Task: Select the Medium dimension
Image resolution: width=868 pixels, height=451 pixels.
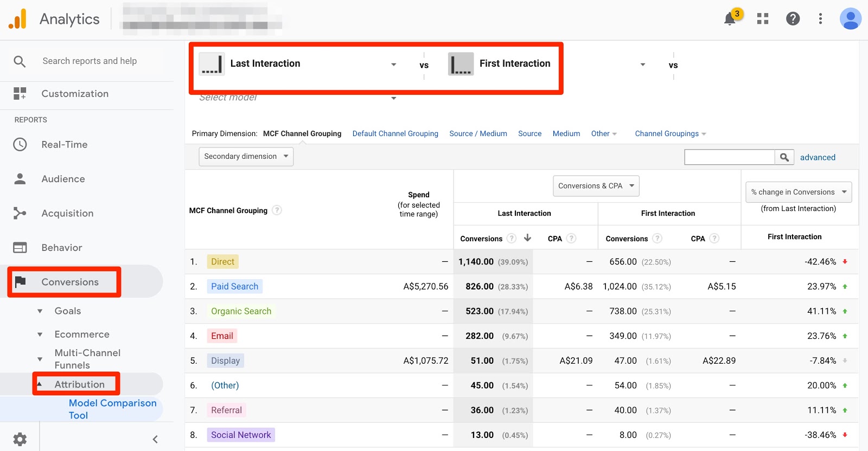Action: [566, 134]
